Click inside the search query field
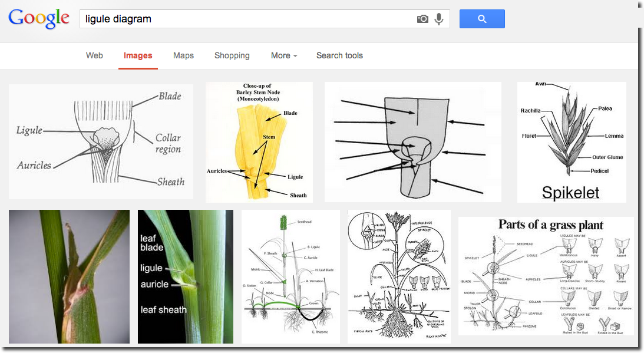Image resolution: width=644 pixels, height=353 pixels. [x=236, y=18]
